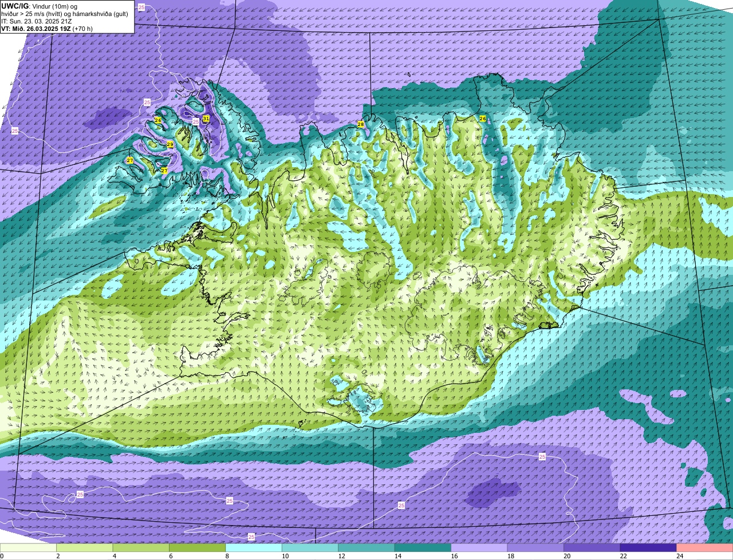Click the color scale segment between 2 and 4
Screen dimensions: 733x560
(x=85, y=547)
